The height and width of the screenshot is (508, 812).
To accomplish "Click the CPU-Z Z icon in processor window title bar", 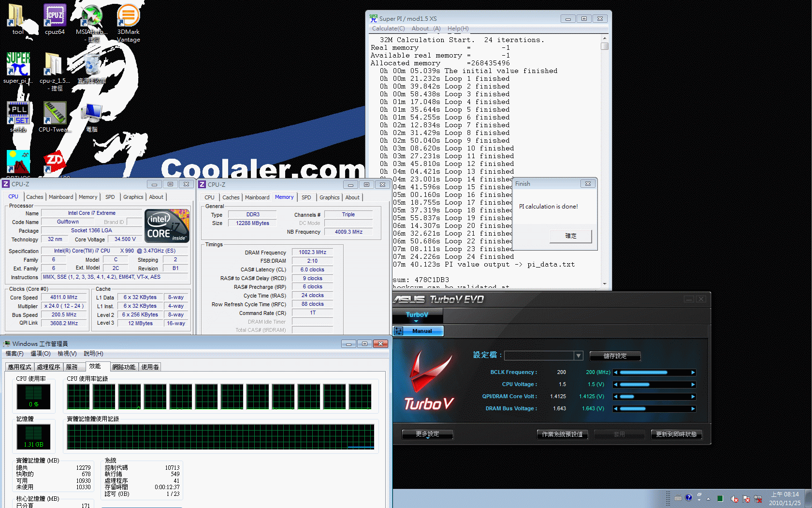I will pyautogui.click(x=6, y=184).
